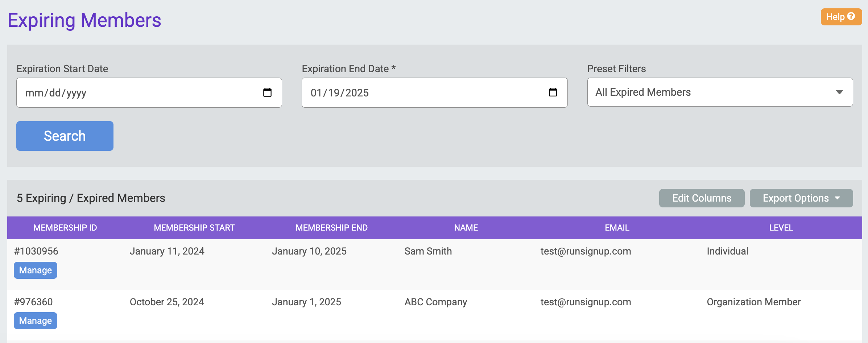
Task: Open the Export Options dropdown
Action: coord(801,198)
